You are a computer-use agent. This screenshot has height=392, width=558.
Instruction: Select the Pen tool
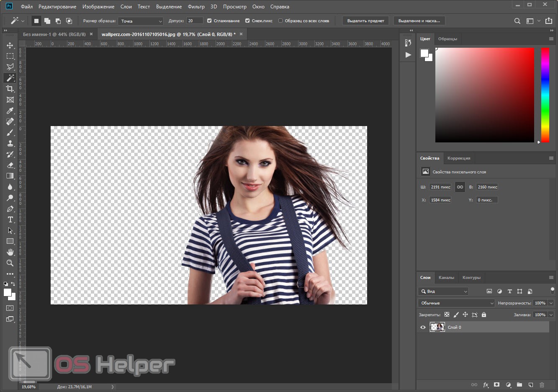coord(10,209)
